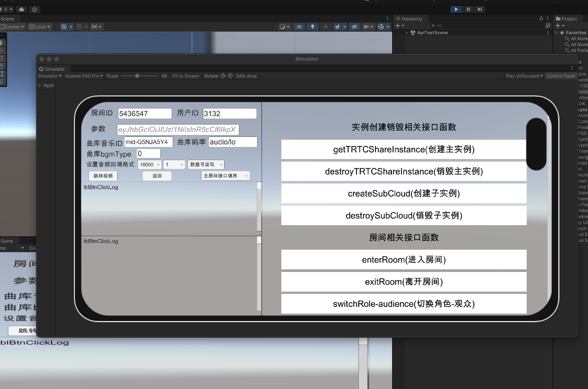Image resolution: width=588 pixels, height=389 pixels.
Task: Click the enterRoom(进入房间) button
Action: pyautogui.click(x=404, y=260)
